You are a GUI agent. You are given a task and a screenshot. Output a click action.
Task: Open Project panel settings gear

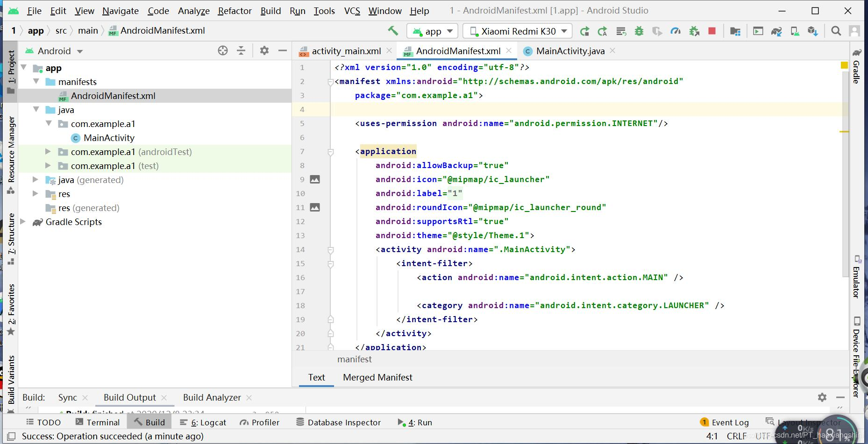tap(264, 50)
